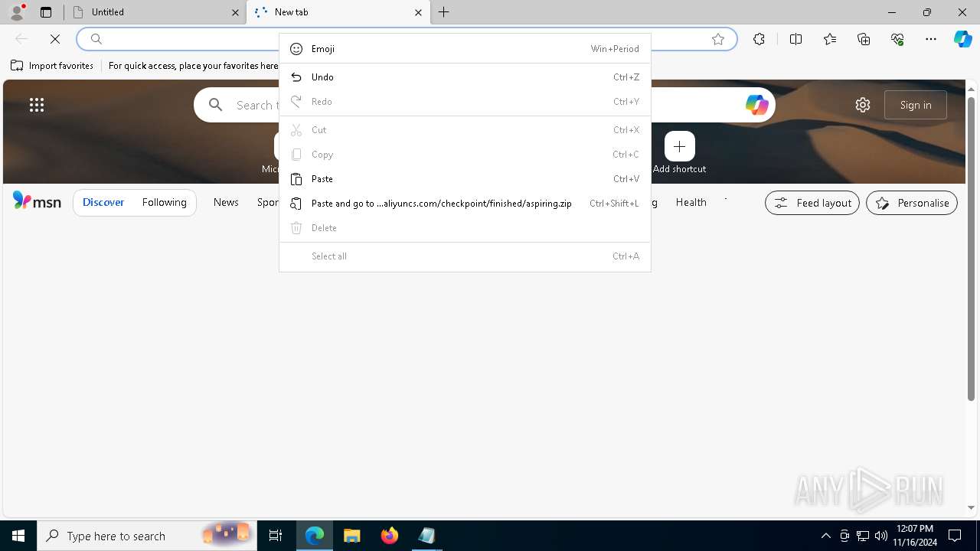
Task: Open a new tab with plus button
Action: click(x=444, y=12)
